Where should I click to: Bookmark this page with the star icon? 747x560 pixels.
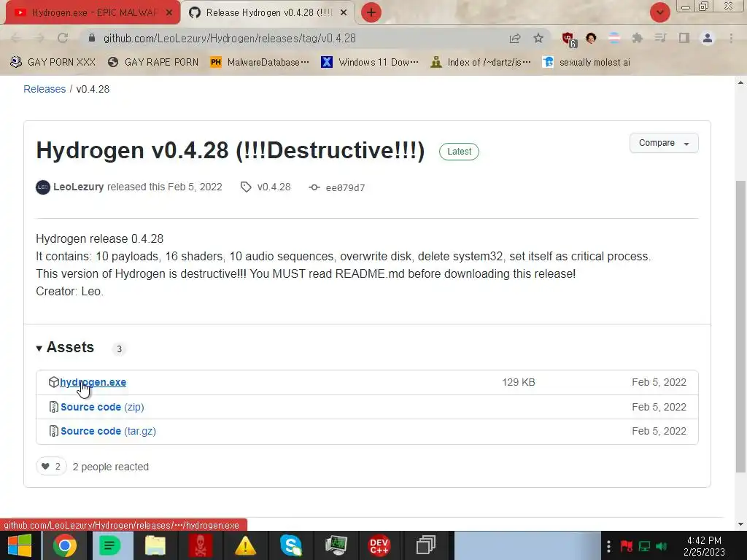click(538, 38)
